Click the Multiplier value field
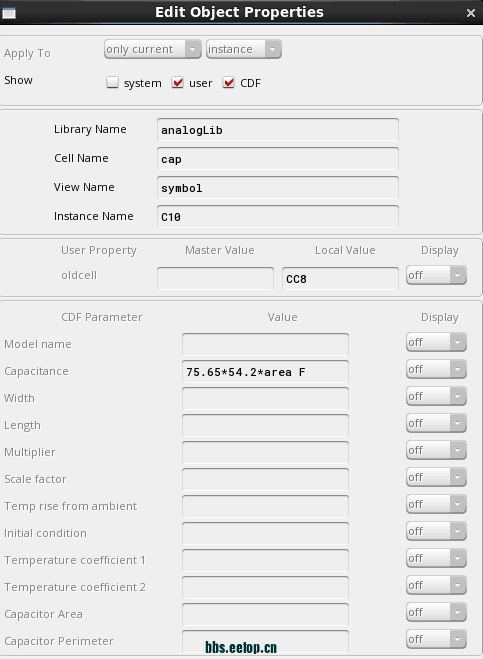This screenshot has height=659, width=483. click(265, 452)
